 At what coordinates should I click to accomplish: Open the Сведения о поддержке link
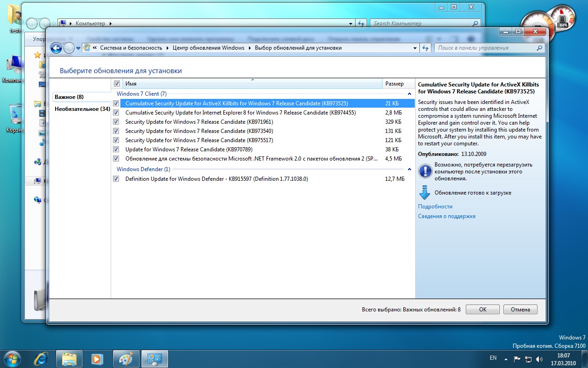tap(447, 216)
